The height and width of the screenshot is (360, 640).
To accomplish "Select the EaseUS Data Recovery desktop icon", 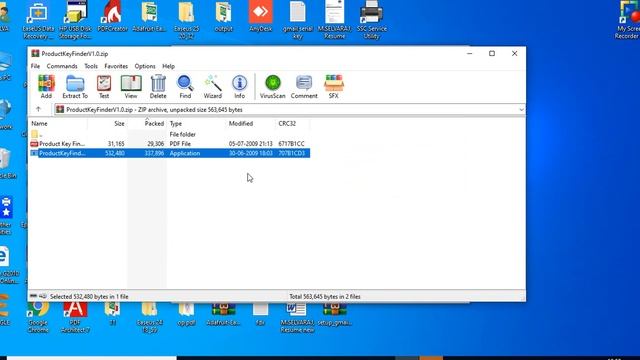I will pos(38,20).
